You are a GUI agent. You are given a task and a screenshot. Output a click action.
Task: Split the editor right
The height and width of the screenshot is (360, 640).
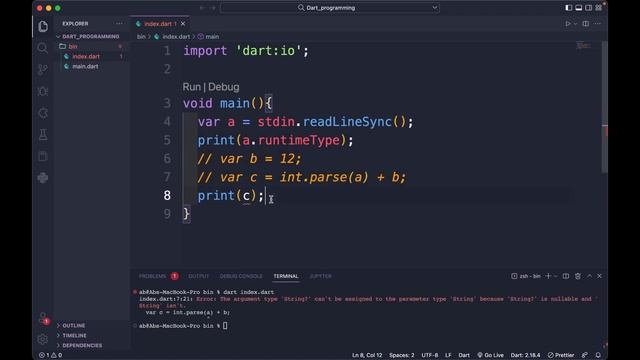pyautogui.click(x=586, y=24)
